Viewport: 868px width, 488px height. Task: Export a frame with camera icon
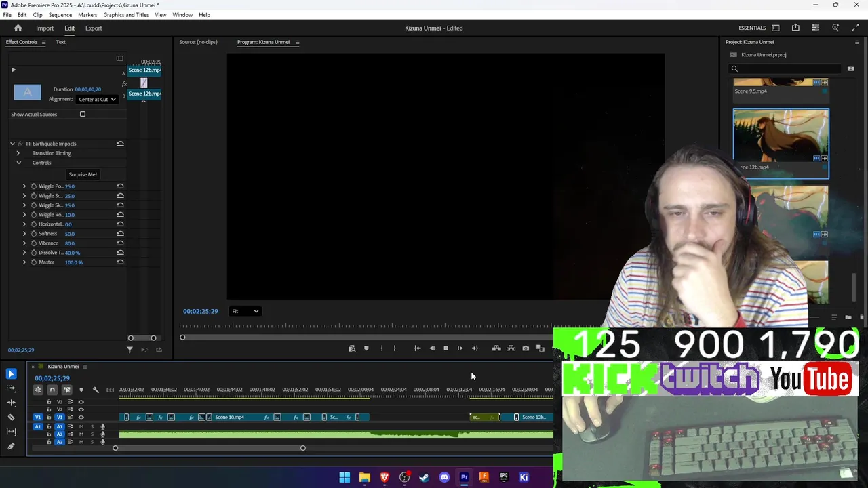click(526, 348)
